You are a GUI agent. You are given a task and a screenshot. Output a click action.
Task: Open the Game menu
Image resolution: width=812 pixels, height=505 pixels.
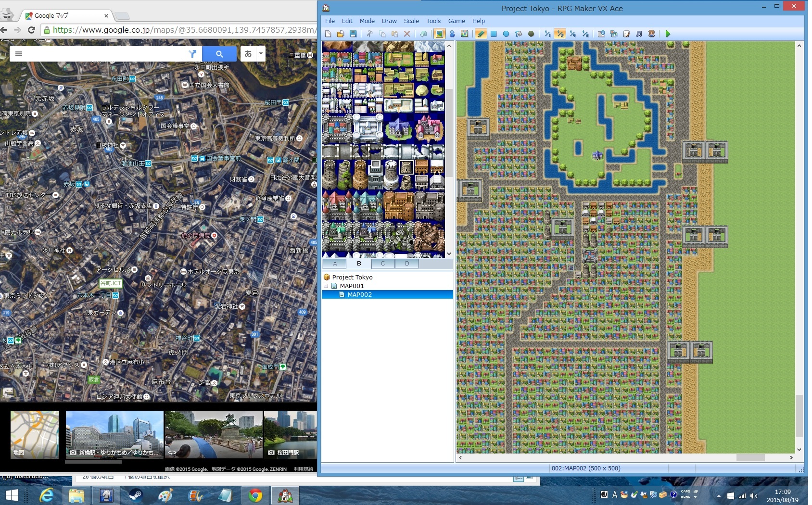pos(457,21)
